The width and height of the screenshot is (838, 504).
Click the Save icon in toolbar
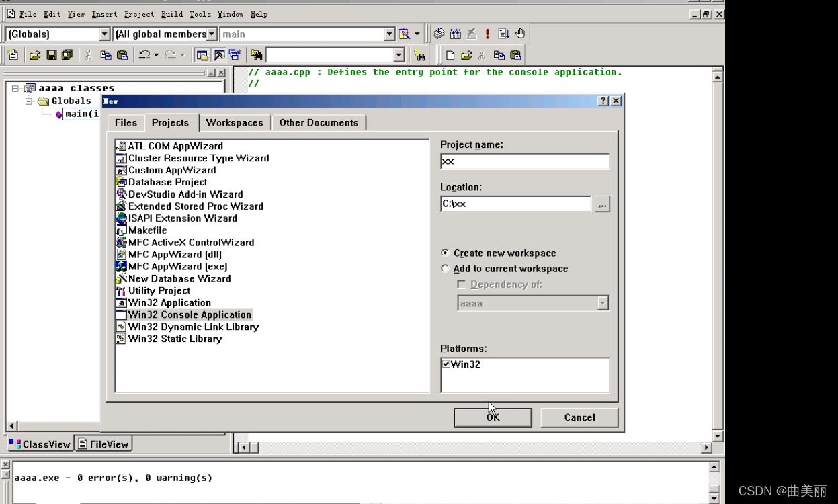tap(51, 55)
